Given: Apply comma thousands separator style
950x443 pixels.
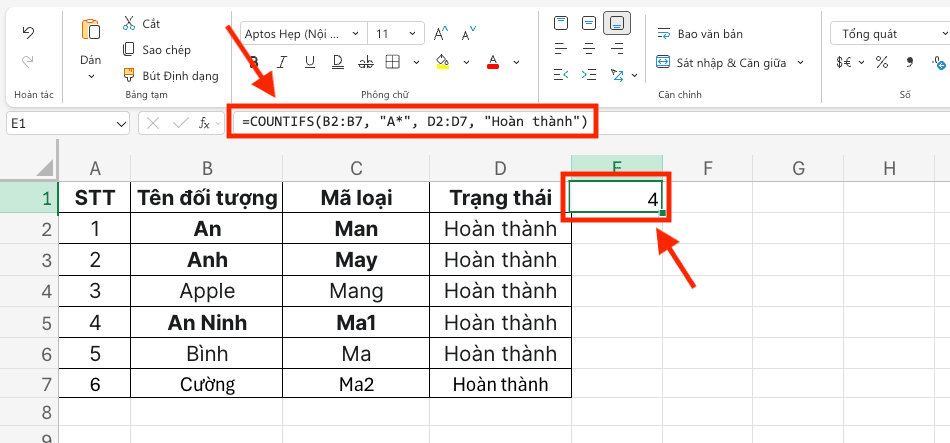Looking at the screenshot, I should 909,62.
